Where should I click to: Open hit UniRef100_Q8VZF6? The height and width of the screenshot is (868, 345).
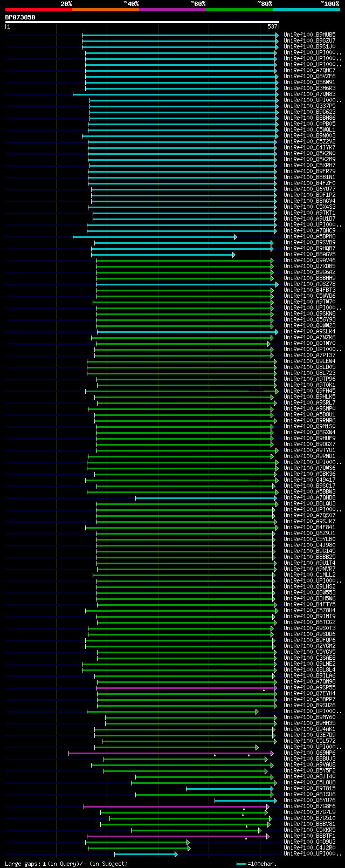309,76
